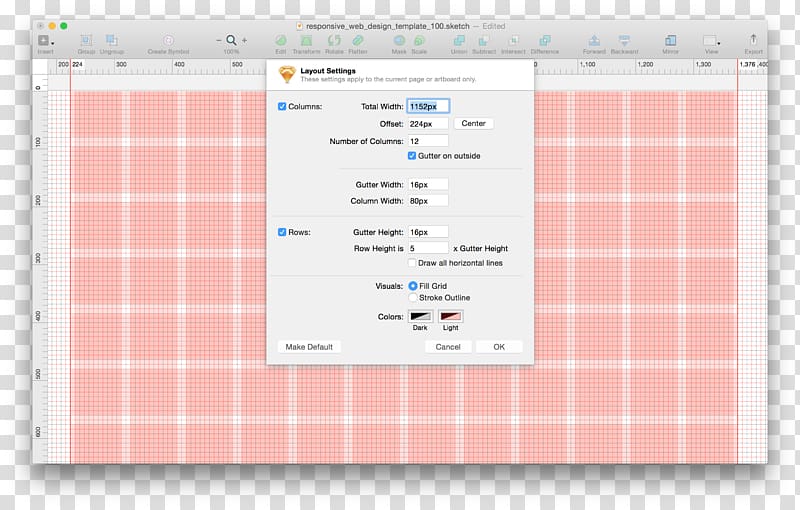Click the Create Symbol icon
Screen dimensions: 800x510
click(x=168, y=41)
